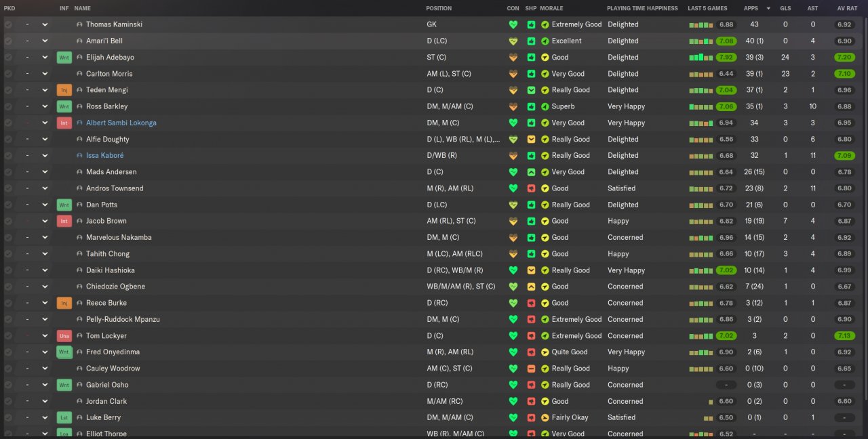
Task: Click Luke Berry's morale icon
Action: pyautogui.click(x=545, y=418)
